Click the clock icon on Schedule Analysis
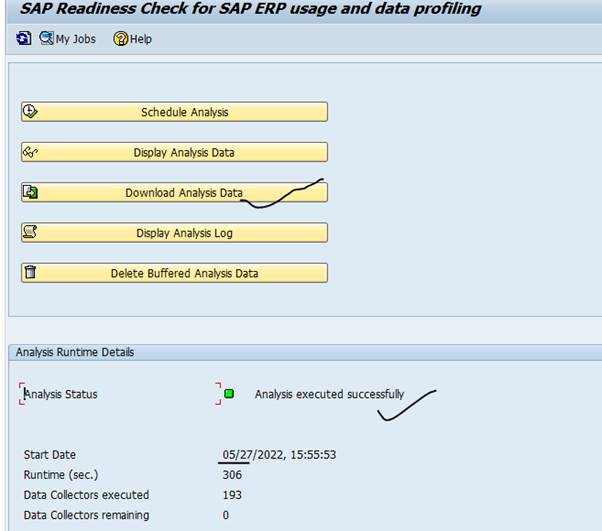This screenshot has width=602, height=531. point(30,112)
